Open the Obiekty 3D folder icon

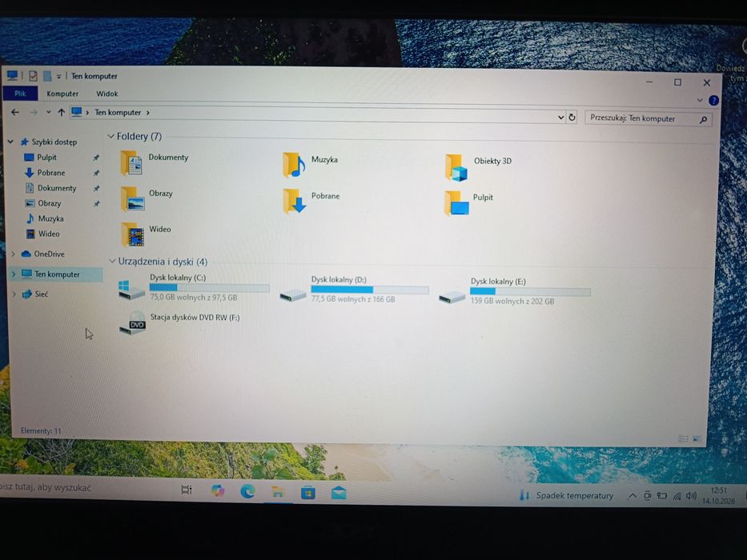tap(456, 167)
